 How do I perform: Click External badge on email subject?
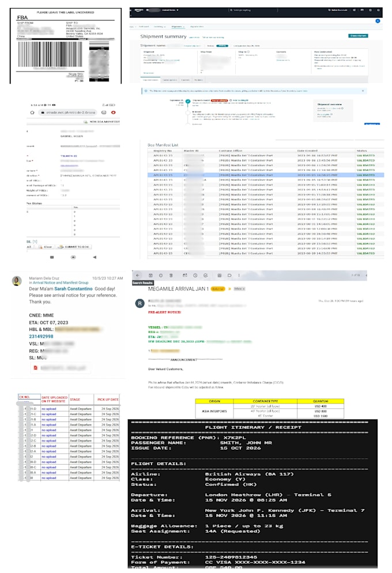tap(218, 289)
